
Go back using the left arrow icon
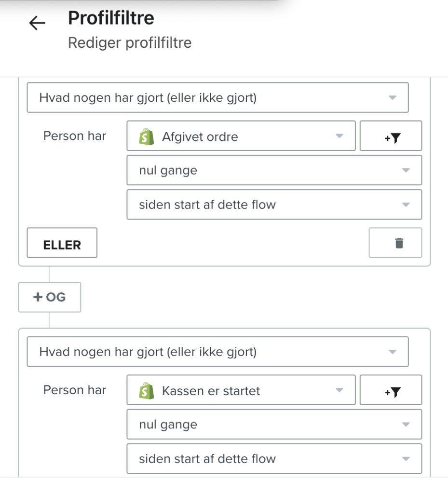coord(37,23)
